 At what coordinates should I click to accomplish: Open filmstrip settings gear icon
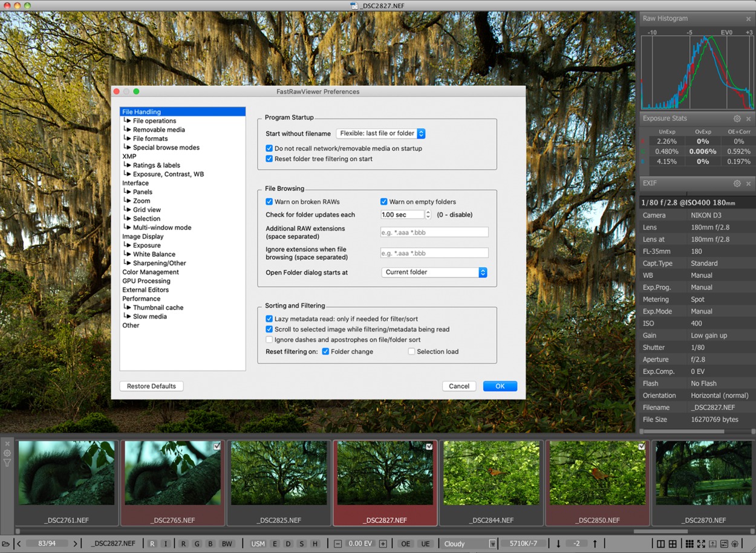tap(7, 453)
